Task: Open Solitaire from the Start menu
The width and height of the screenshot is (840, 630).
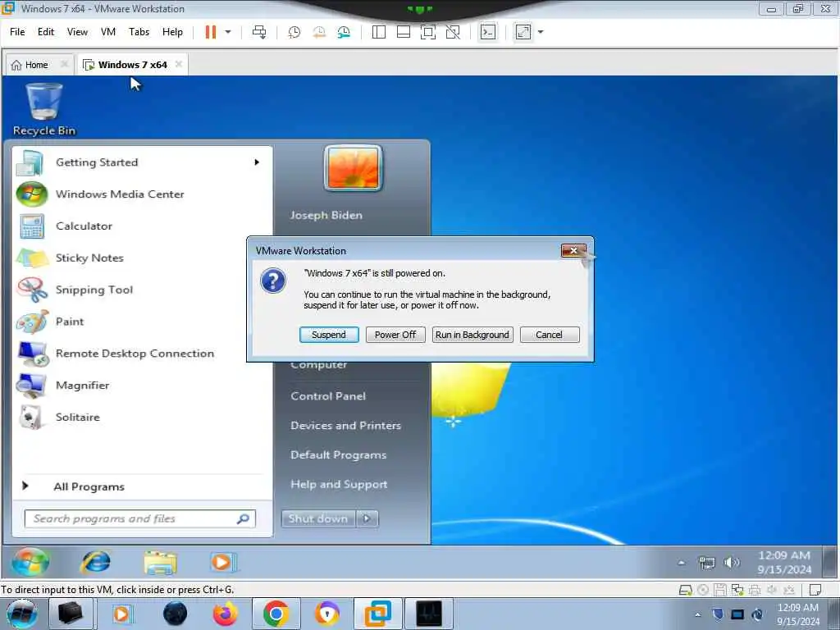Action: pos(78,418)
